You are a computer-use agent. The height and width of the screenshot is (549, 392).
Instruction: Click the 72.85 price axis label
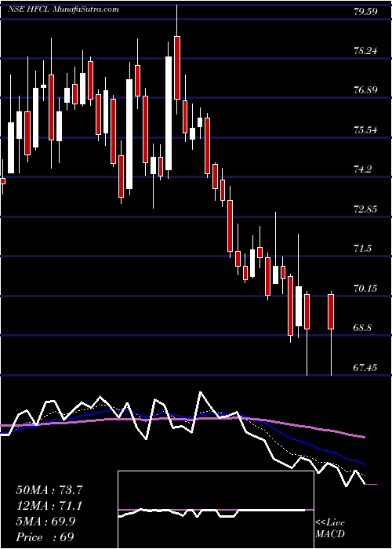click(365, 209)
